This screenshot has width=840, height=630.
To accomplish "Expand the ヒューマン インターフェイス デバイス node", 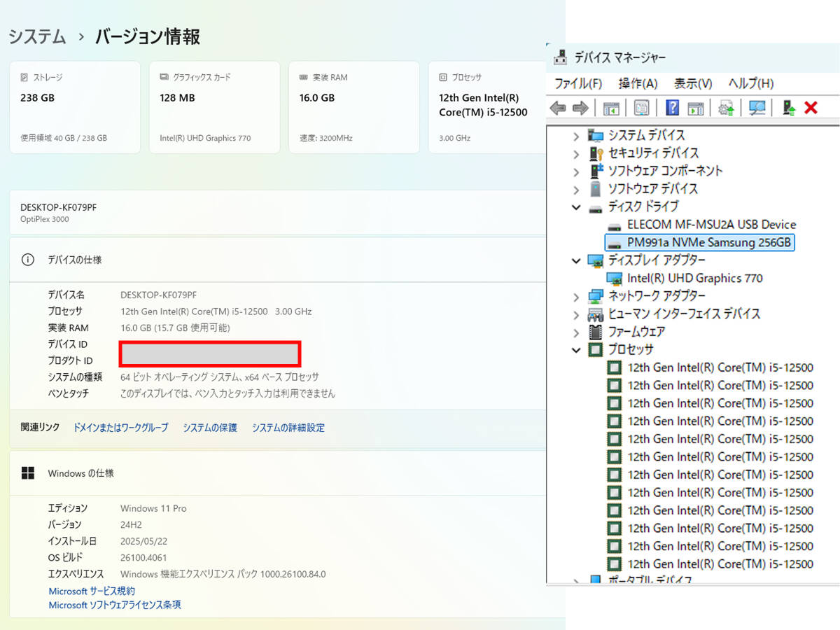I will pyautogui.click(x=576, y=314).
